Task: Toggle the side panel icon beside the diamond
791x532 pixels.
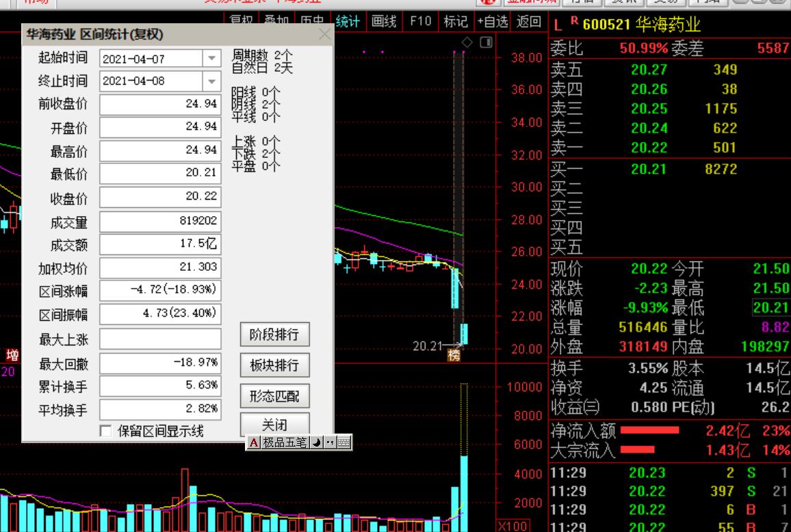Action: (x=486, y=42)
